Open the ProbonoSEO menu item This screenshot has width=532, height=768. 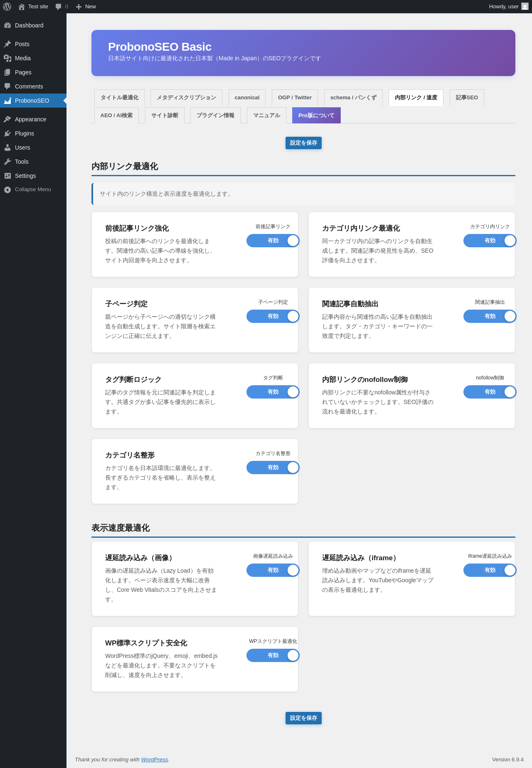[33, 101]
